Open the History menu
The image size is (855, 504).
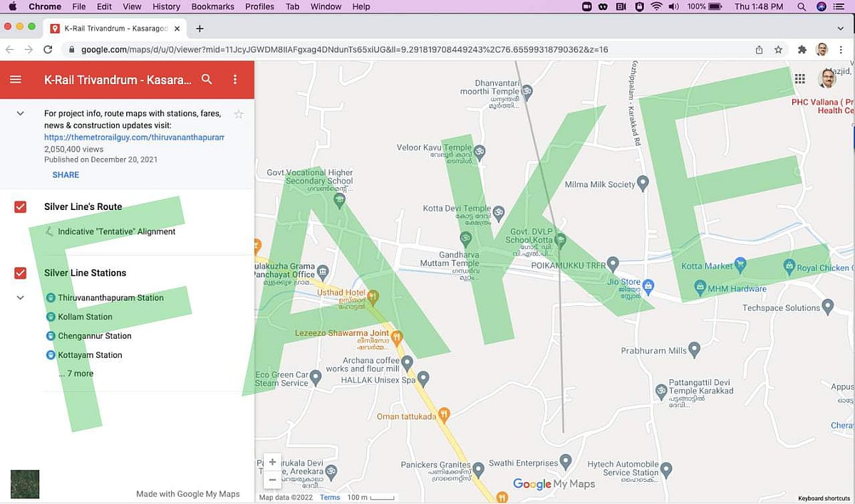coord(166,6)
